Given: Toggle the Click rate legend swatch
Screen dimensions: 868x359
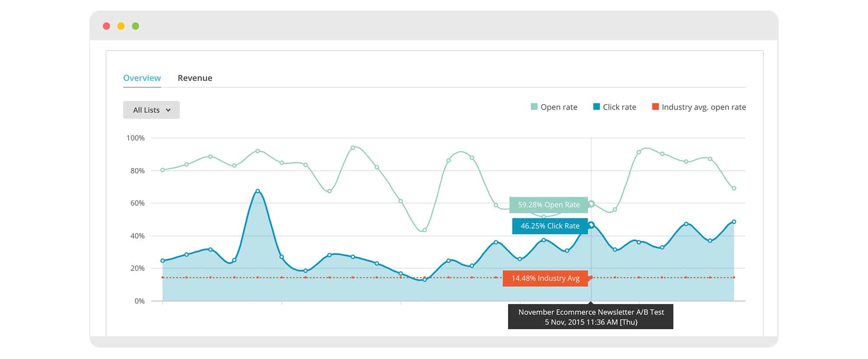Looking at the screenshot, I should [596, 107].
